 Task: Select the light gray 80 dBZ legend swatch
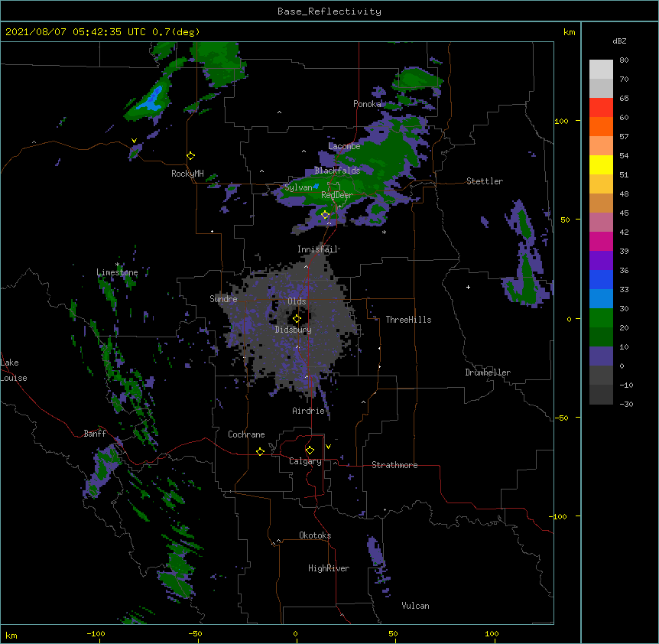(x=601, y=70)
